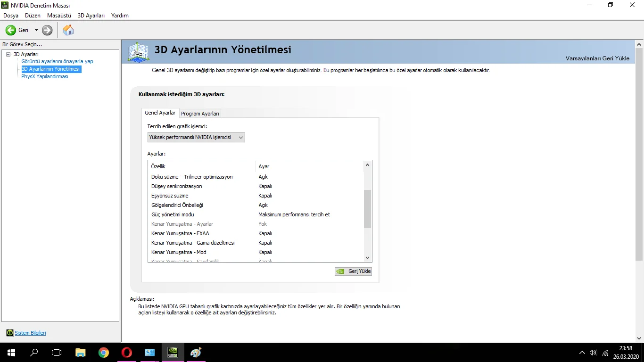
Task: Select the Genel Ayarlar tab
Action: point(160,113)
